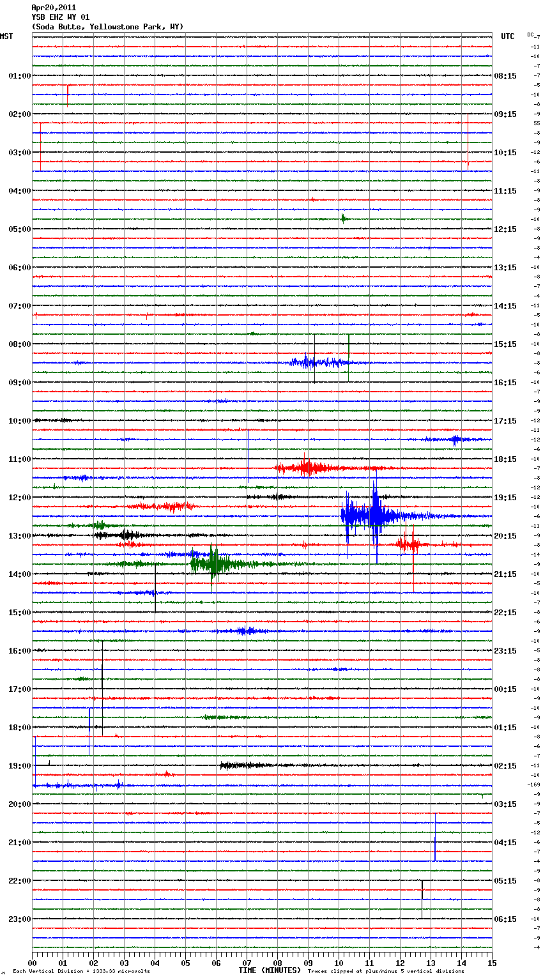Click the "21:00" MST time label
This screenshot has width=543, height=980.
tap(20, 843)
